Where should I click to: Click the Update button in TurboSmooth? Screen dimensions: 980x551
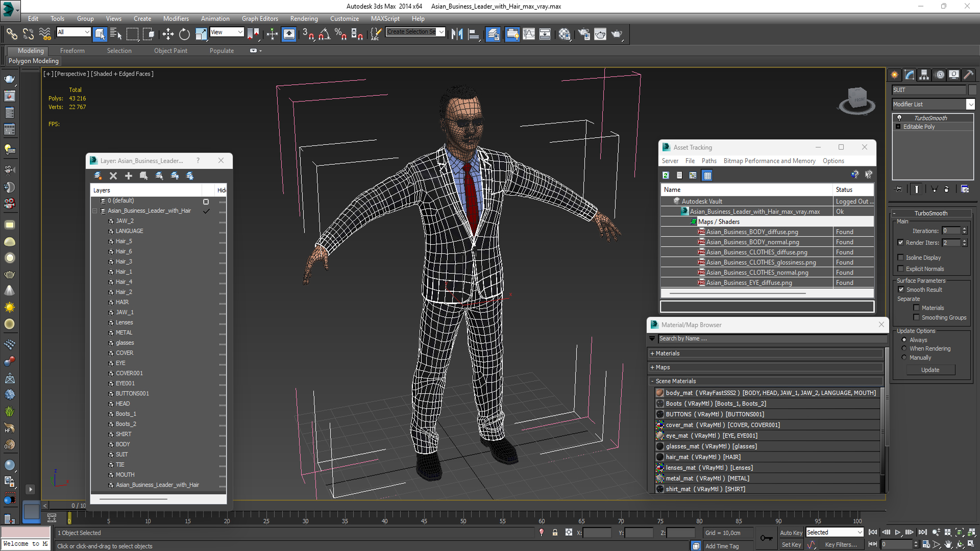[930, 370]
